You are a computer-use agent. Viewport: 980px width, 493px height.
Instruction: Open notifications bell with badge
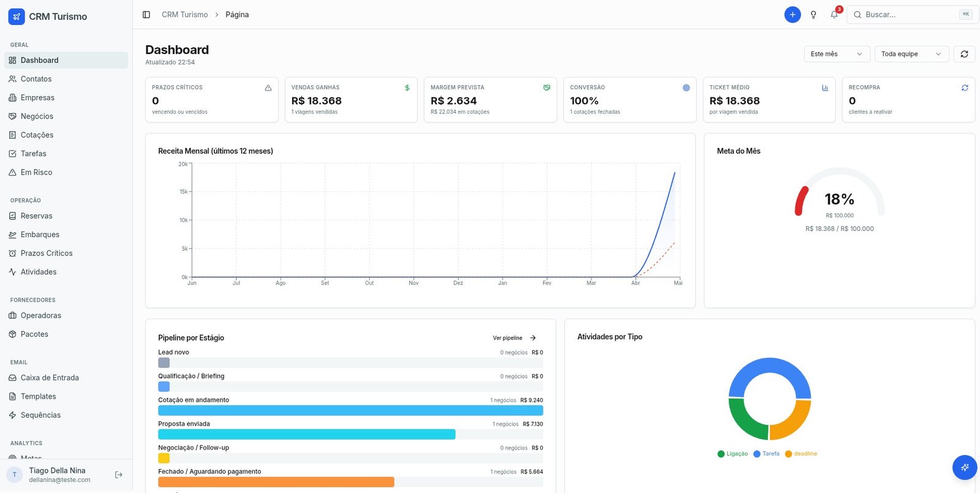834,15
